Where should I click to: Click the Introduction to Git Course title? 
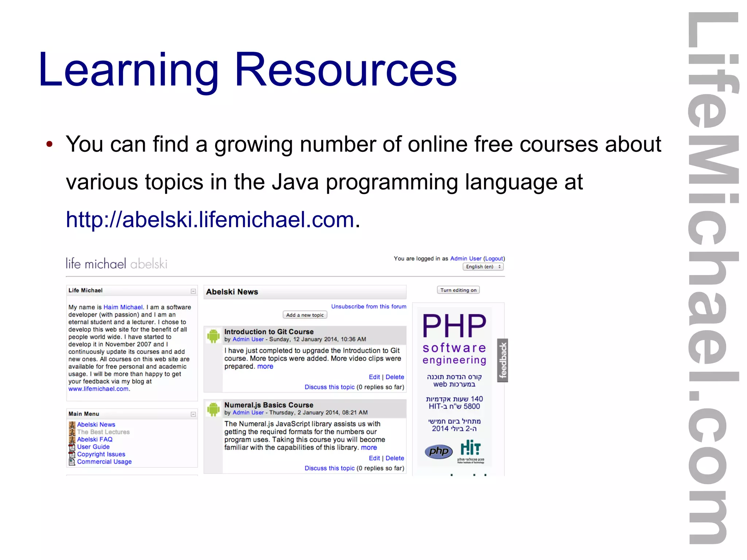(269, 332)
